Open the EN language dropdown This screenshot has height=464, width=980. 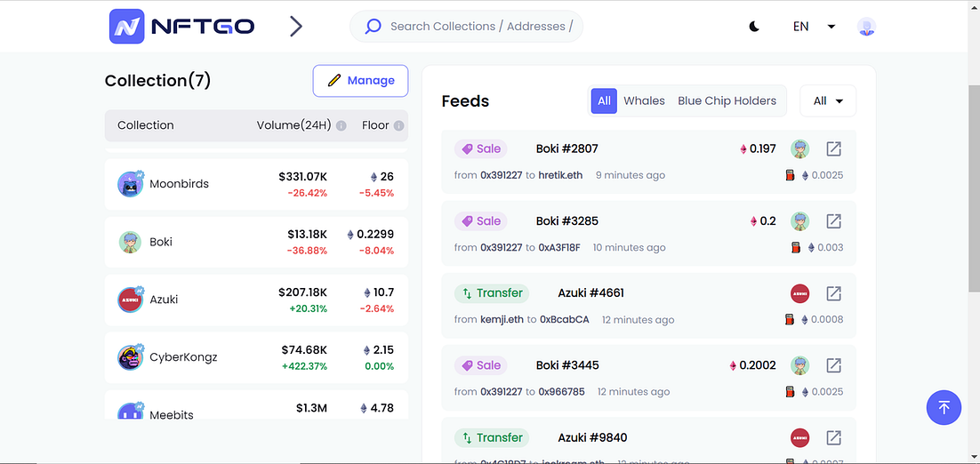pos(814,27)
